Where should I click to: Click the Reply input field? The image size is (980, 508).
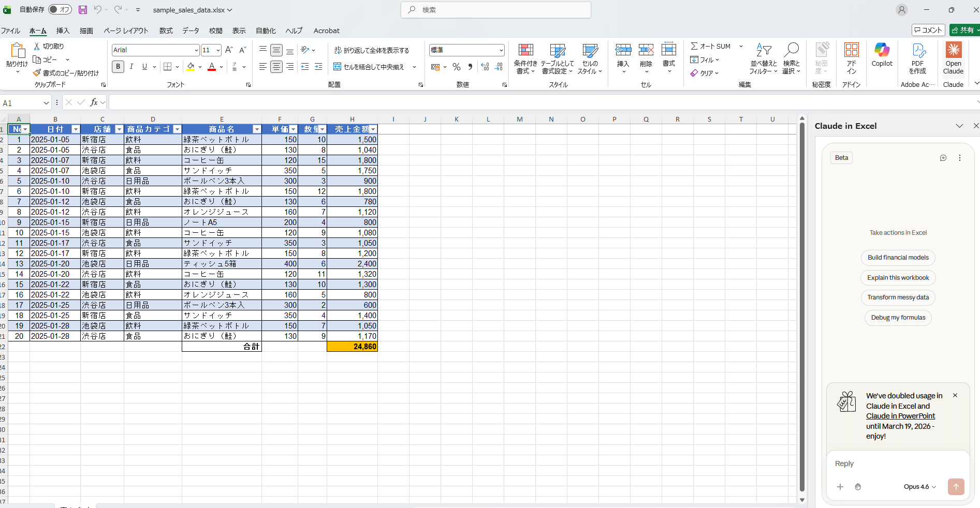[x=897, y=464]
